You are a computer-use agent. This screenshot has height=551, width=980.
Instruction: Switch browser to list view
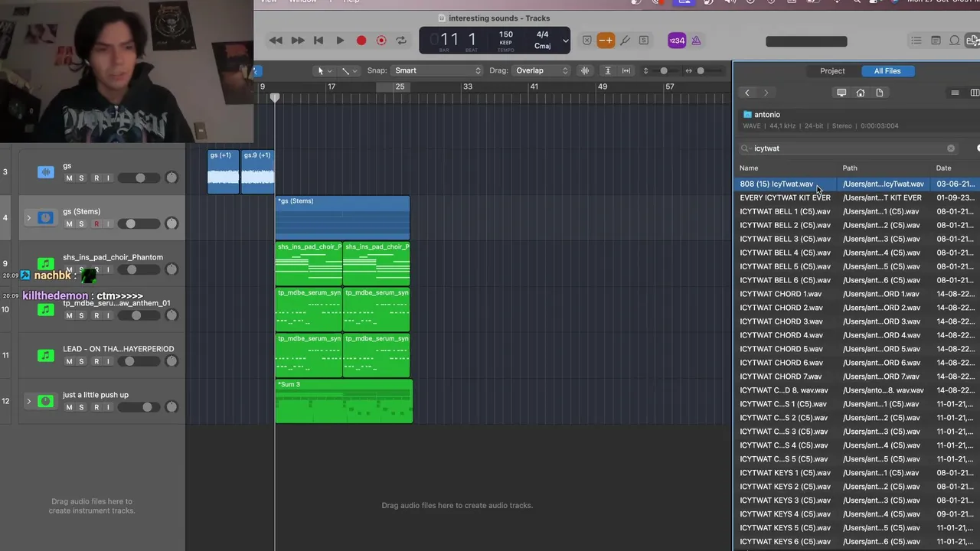coord(955,93)
